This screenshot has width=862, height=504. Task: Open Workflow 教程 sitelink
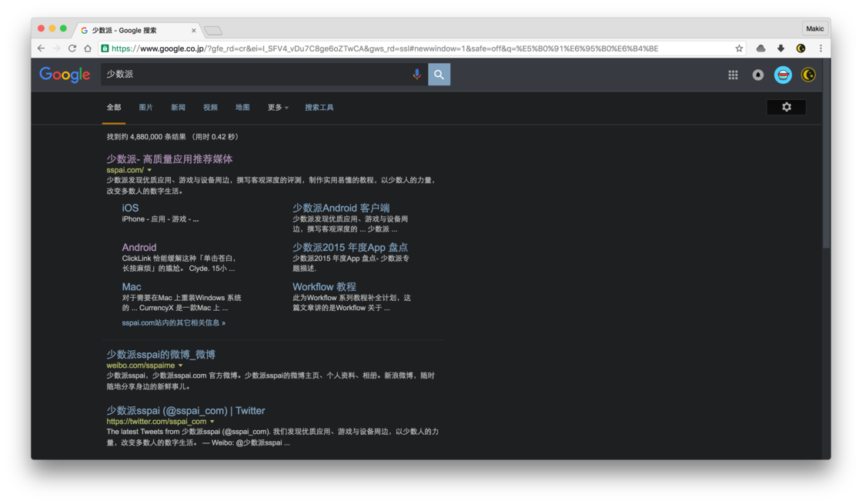[x=324, y=287]
